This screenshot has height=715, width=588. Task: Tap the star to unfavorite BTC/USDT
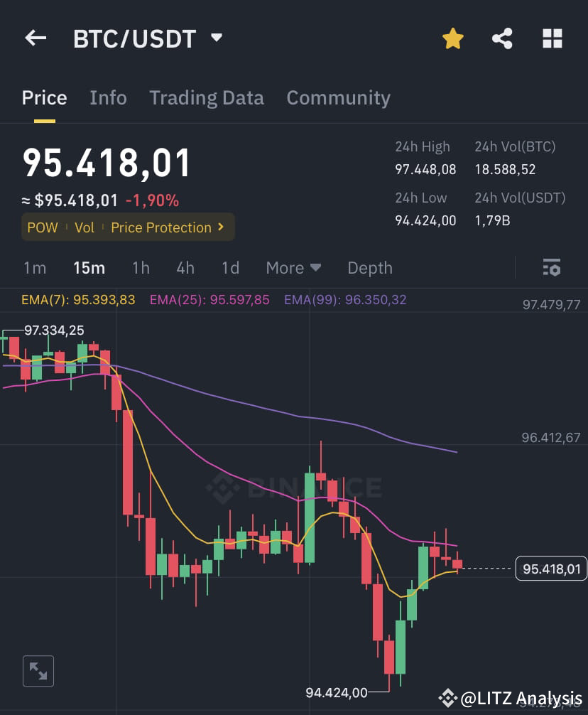click(x=452, y=38)
